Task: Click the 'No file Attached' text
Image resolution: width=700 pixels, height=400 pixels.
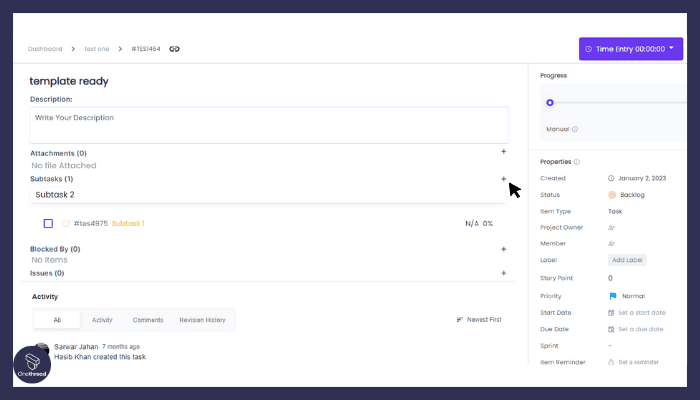Action: 64,166
